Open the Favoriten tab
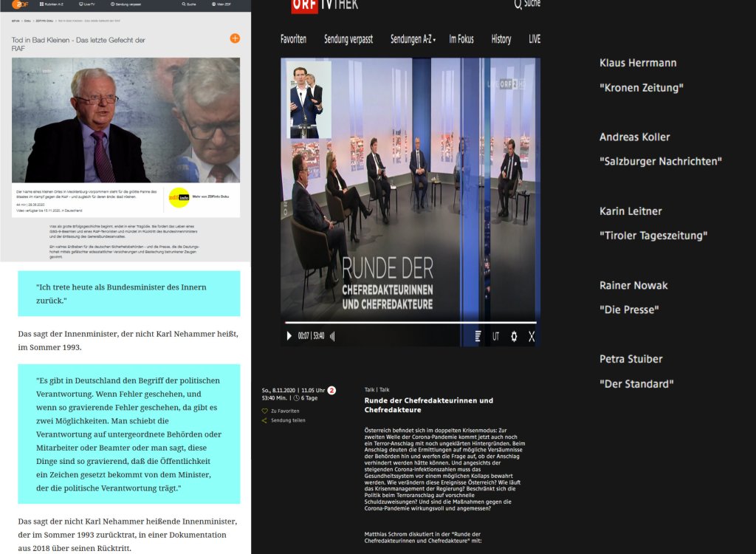Screen dimensions: 756x554 coord(293,39)
